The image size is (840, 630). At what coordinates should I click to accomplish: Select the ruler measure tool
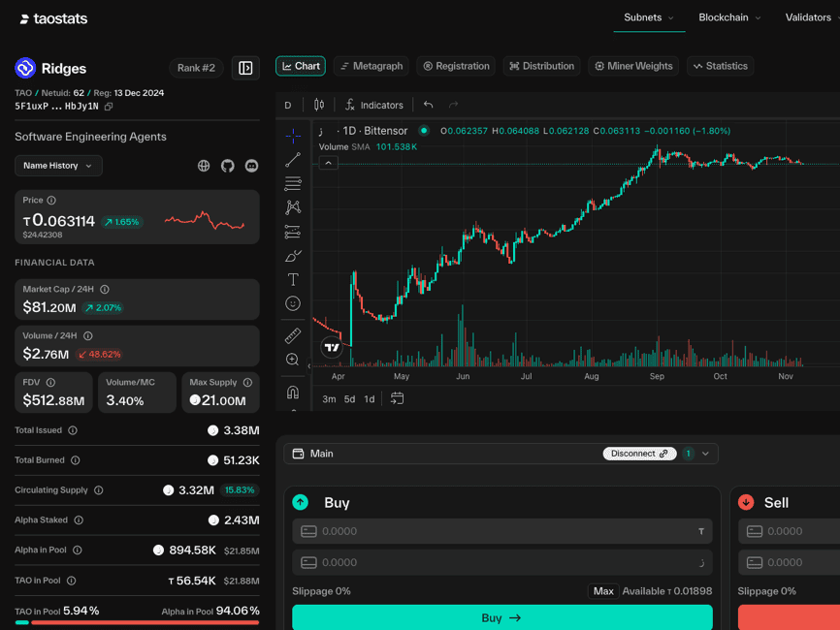pyautogui.click(x=293, y=335)
